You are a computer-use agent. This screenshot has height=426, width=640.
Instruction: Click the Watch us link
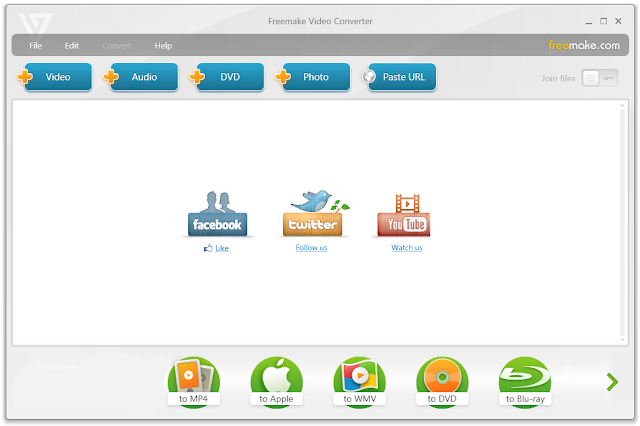pyautogui.click(x=407, y=248)
